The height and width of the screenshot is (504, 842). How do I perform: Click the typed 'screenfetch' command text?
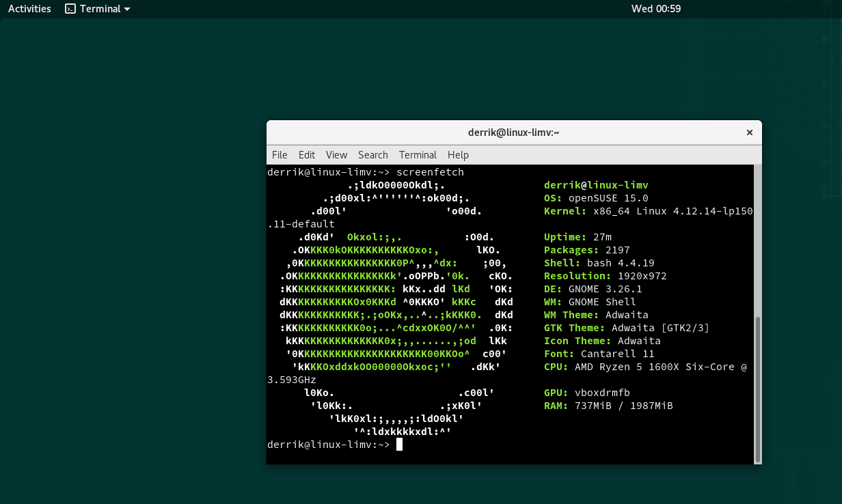pos(430,172)
